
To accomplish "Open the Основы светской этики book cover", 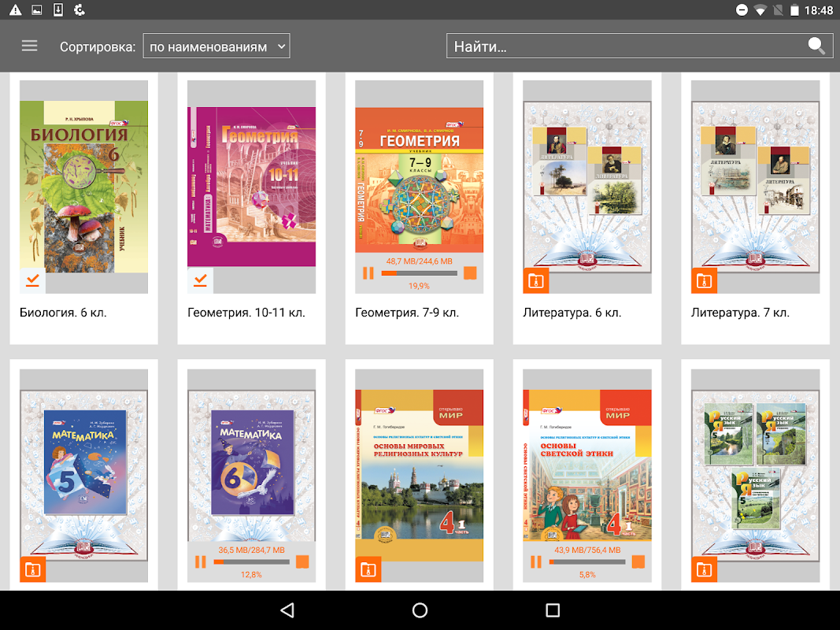I will tap(587, 465).
